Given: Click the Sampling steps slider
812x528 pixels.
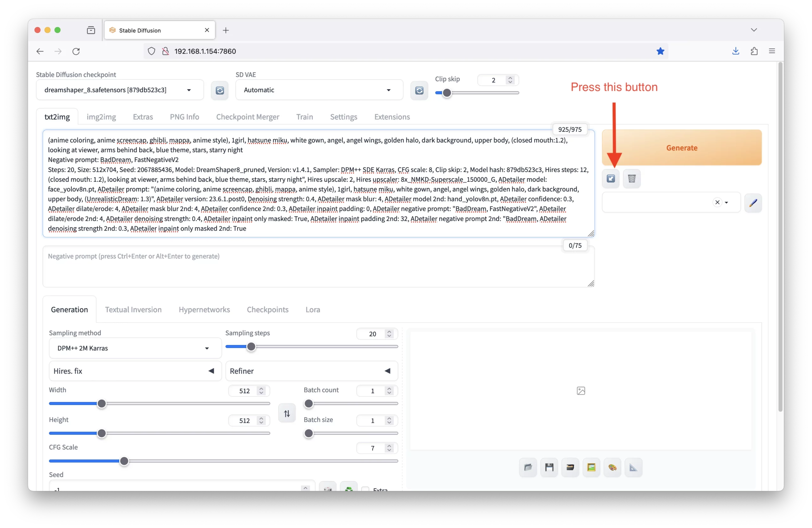Looking at the screenshot, I should [311, 347].
